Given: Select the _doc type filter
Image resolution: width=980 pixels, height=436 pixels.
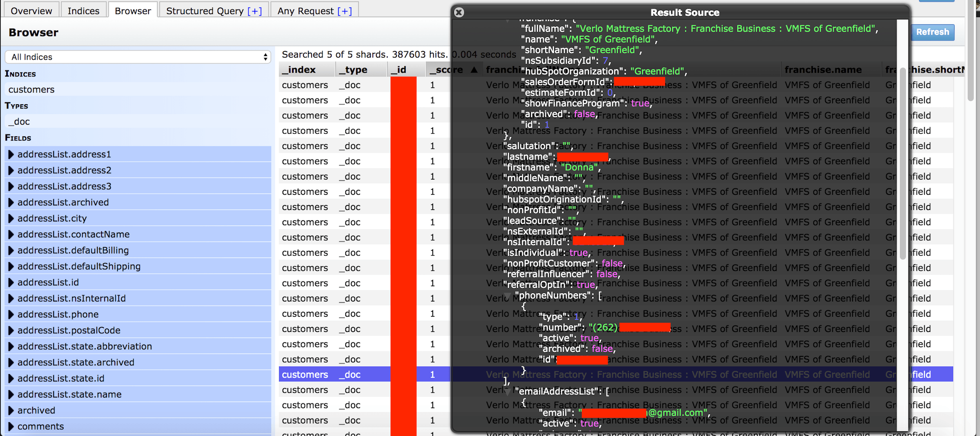Looking at the screenshot, I should point(19,122).
